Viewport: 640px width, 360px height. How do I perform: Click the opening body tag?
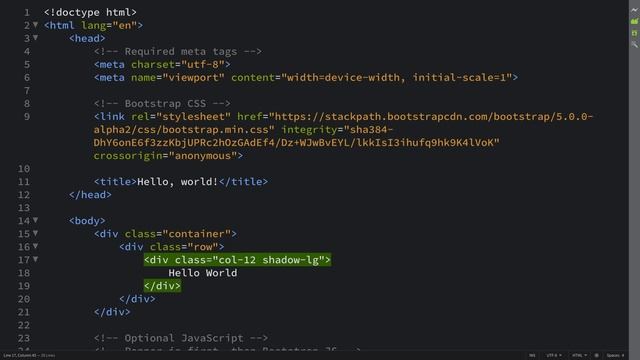87,221
